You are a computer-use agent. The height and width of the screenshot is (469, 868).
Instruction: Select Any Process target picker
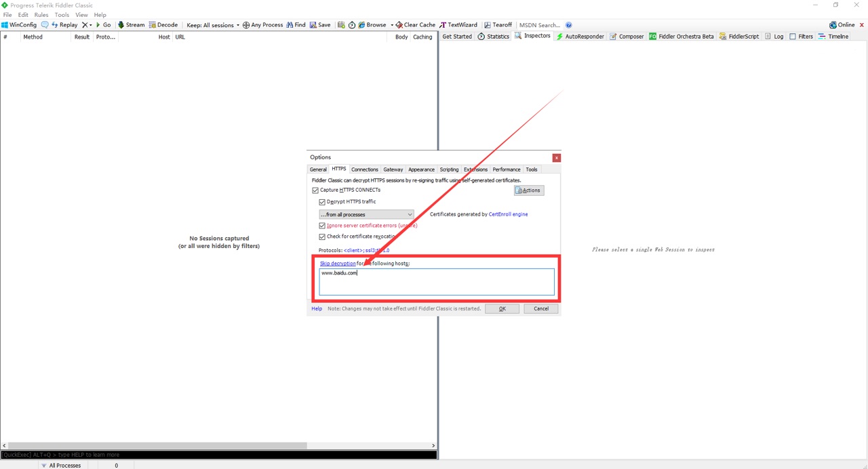point(262,25)
